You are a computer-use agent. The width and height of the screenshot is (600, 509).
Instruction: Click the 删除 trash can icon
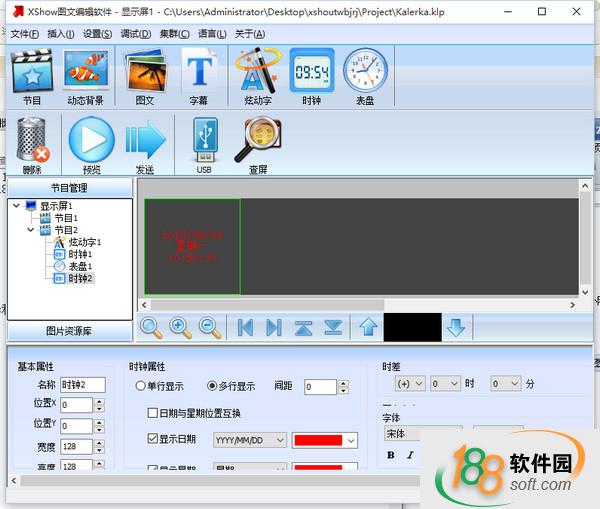[x=32, y=141]
